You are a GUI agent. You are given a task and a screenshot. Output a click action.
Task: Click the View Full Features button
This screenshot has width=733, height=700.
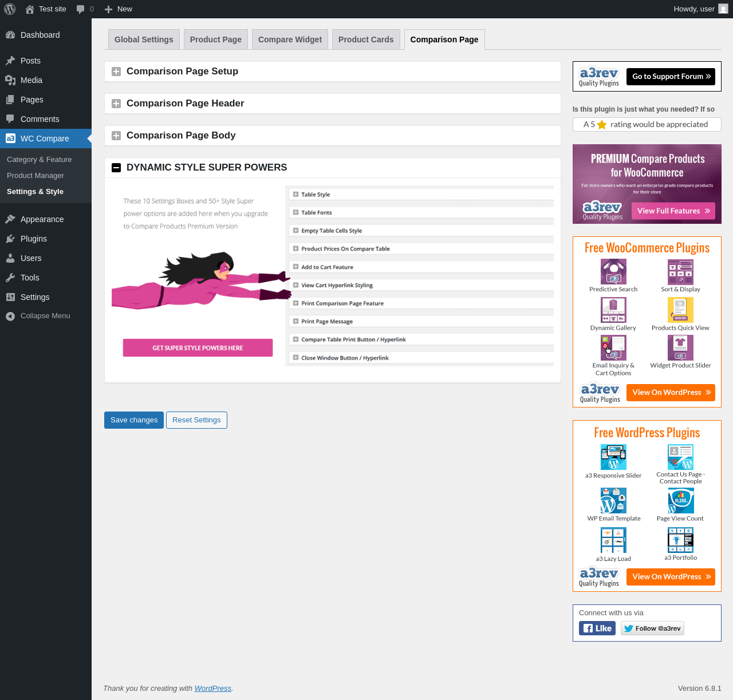[x=673, y=211]
